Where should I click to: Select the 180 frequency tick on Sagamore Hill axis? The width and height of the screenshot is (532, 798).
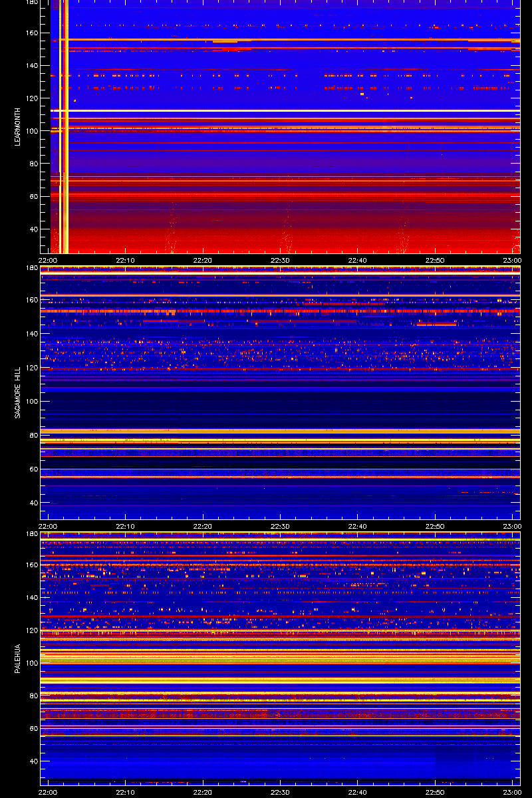(31, 269)
